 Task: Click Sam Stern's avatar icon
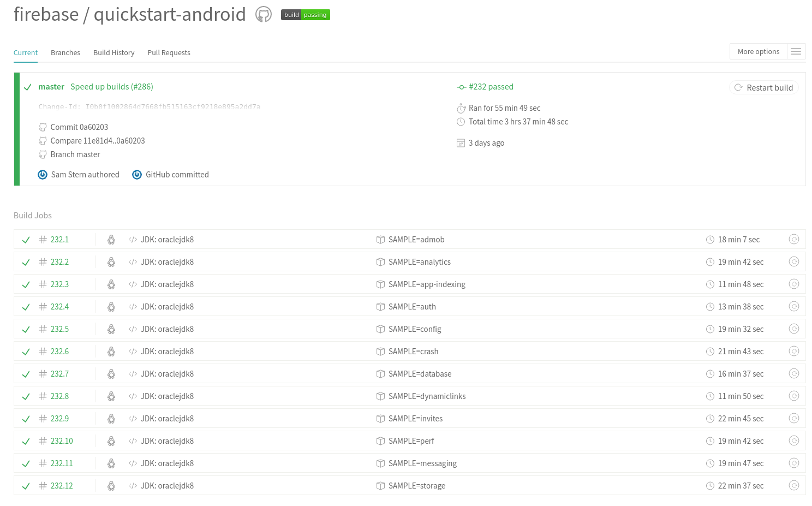pos(43,174)
